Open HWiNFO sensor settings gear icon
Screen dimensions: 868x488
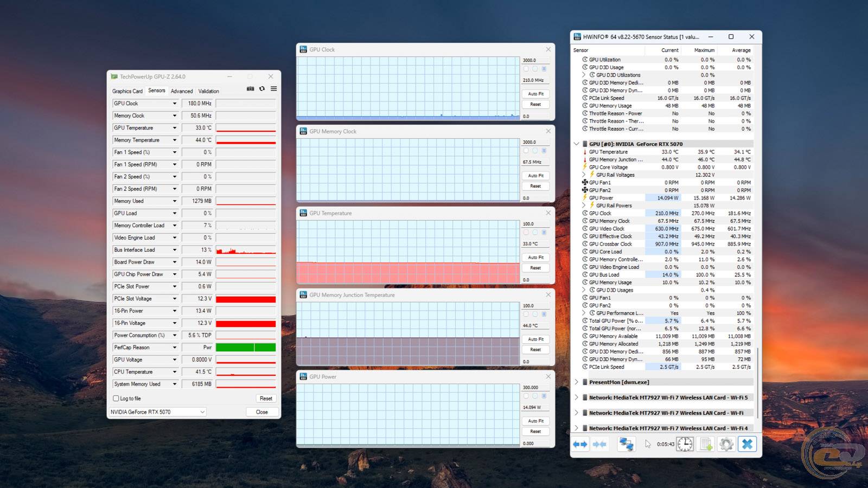point(726,445)
